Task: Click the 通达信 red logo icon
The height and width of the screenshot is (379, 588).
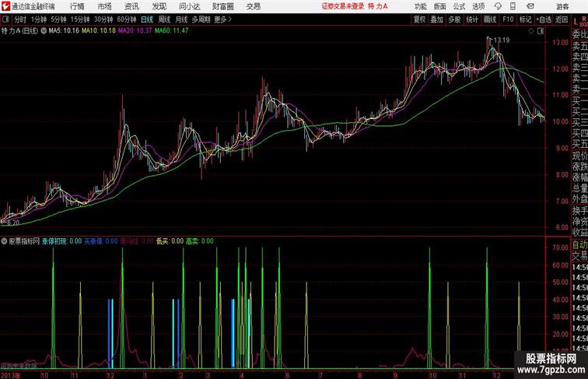Action: [x=5, y=6]
